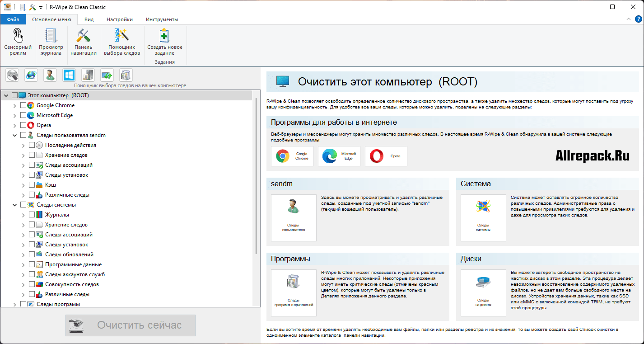The image size is (644, 344).
Task: Expand Microsoft Edge tree node
Action: coord(15,115)
